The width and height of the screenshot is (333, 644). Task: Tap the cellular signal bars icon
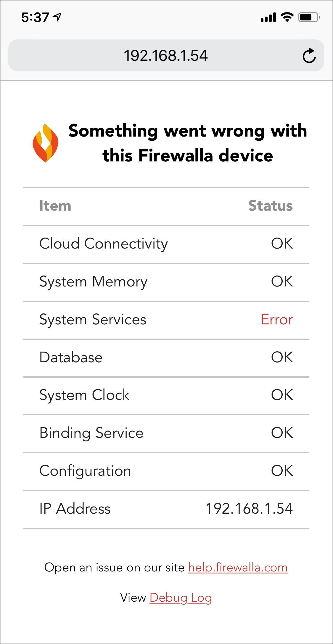click(x=268, y=17)
